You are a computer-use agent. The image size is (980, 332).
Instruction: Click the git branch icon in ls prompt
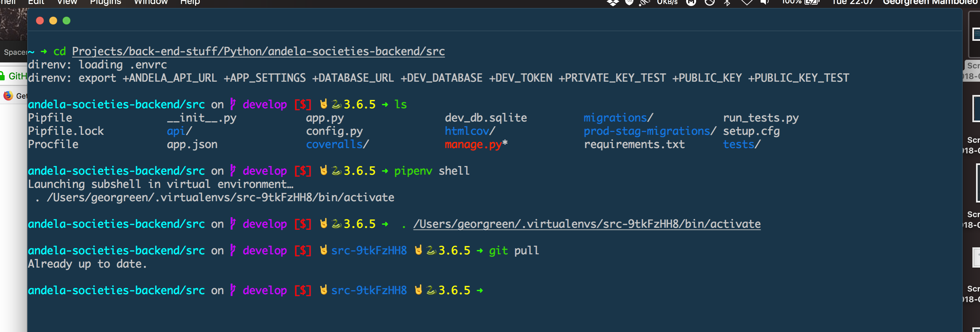[x=233, y=104]
